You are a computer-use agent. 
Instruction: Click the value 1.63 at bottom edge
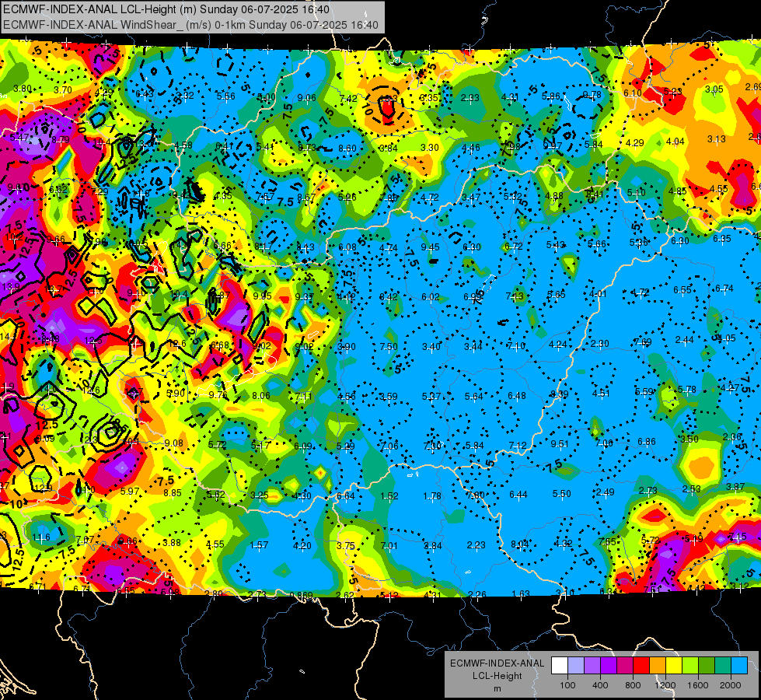(x=521, y=593)
